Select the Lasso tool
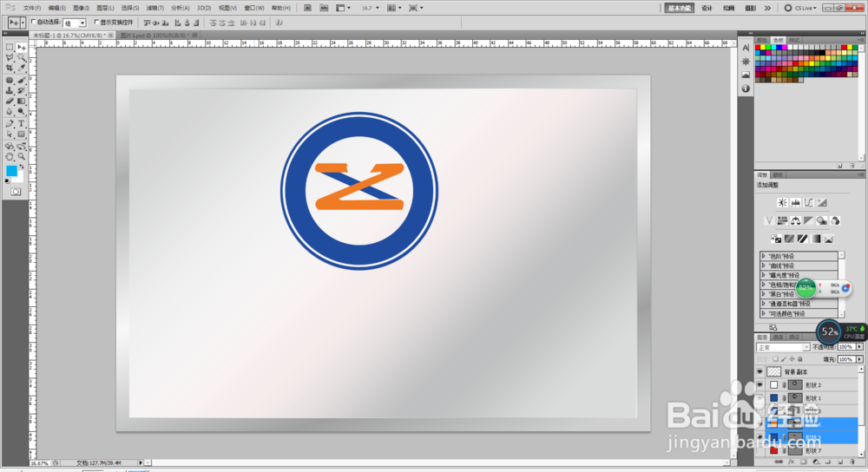This screenshot has height=472, width=868. (10, 57)
